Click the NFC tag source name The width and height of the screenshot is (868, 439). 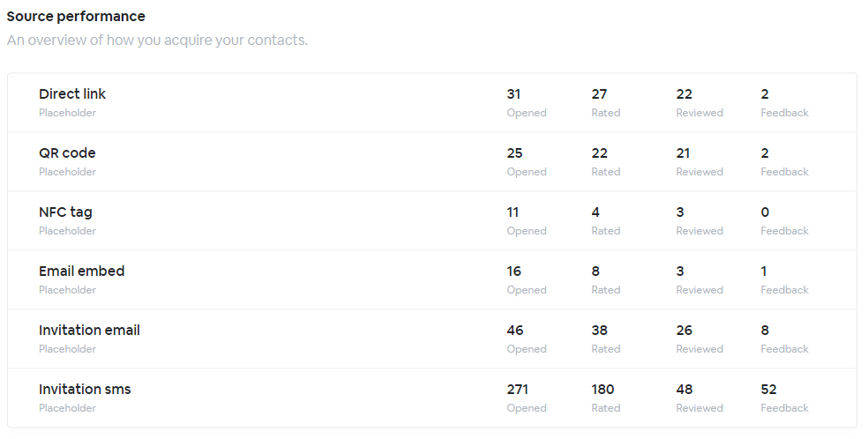(65, 212)
